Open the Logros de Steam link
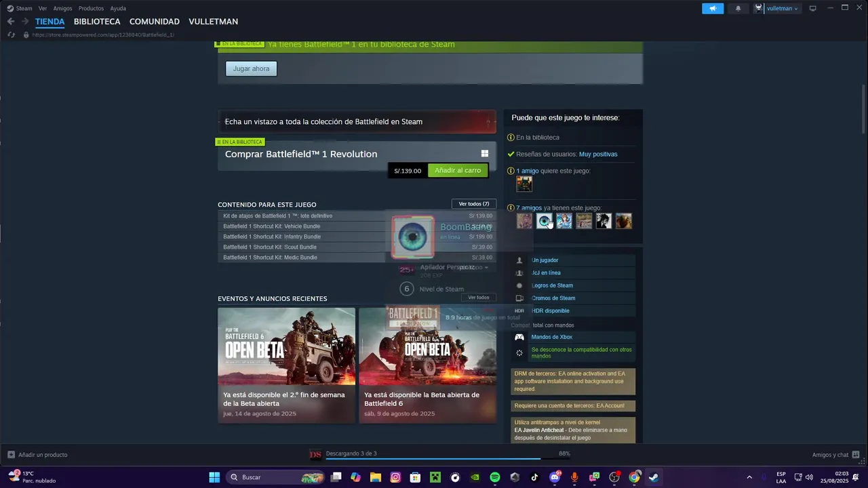The image size is (868, 488). click(x=552, y=285)
